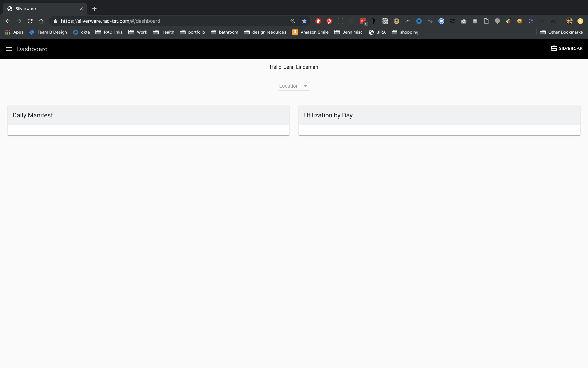Click the Silvercar logo in top right
The image size is (588, 368).
[566, 48]
